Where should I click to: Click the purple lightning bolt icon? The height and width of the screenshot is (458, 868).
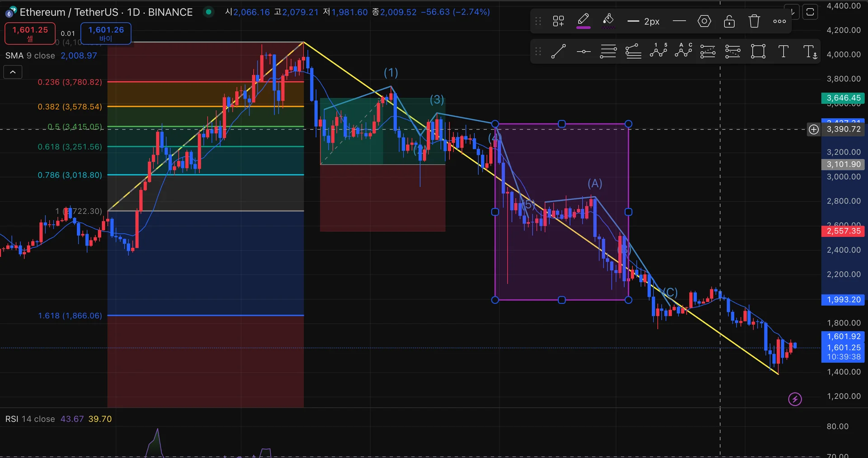point(795,399)
